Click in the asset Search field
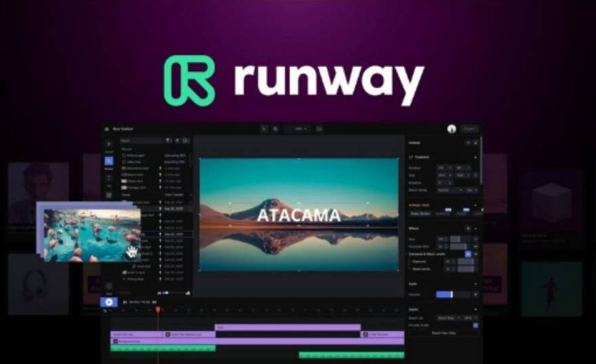 (x=142, y=140)
